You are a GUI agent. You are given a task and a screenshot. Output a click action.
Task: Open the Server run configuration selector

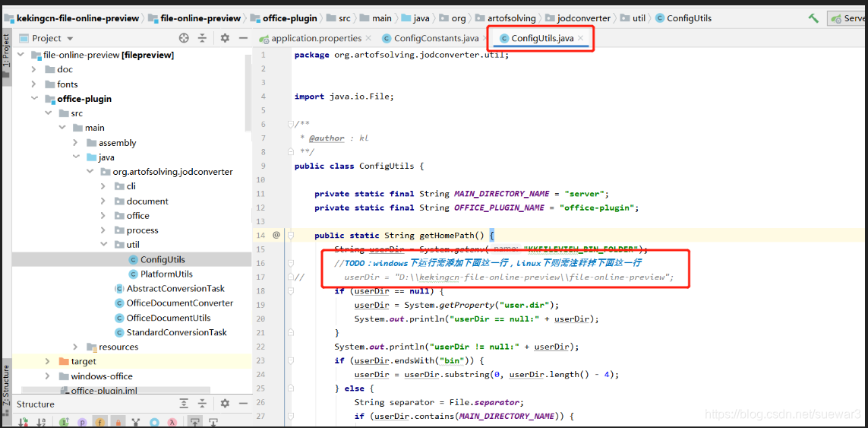click(848, 18)
